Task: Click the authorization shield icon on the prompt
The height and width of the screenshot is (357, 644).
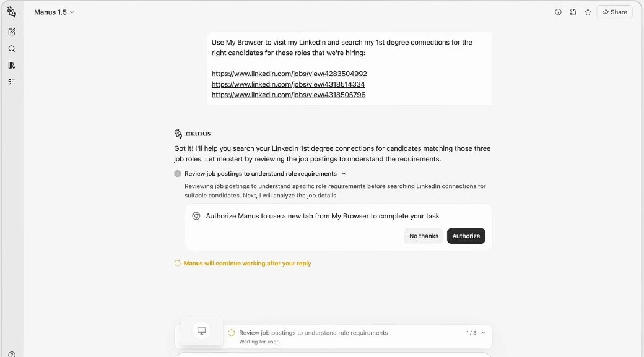Action: click(x=196, y=216)
